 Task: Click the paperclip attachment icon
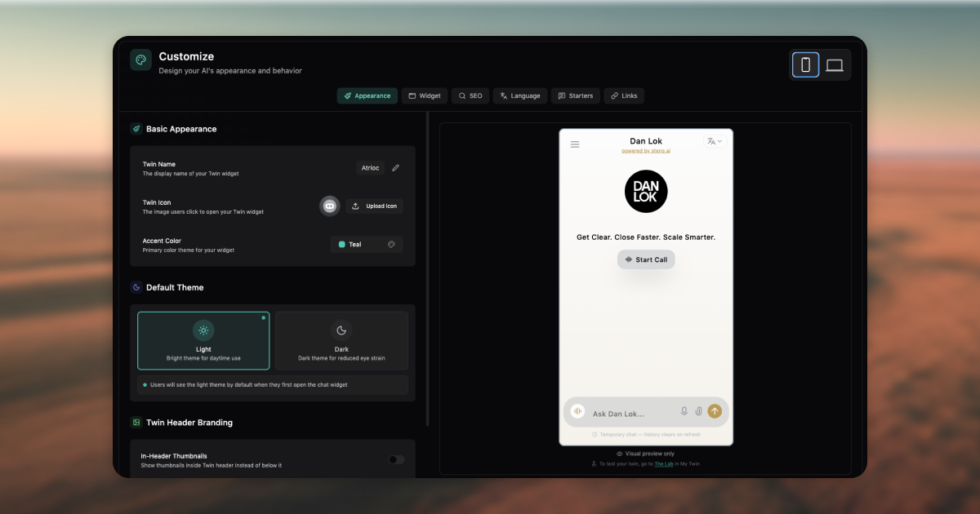tap(698, 411)
